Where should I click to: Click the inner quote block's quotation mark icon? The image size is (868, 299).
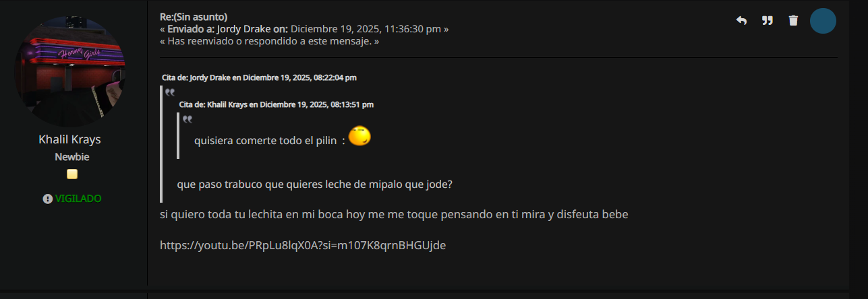coord(187,119)
